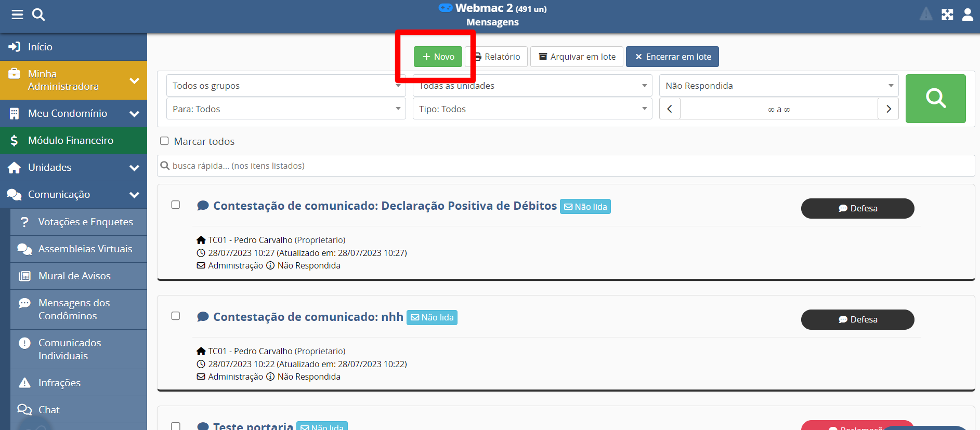Open Mural de Avisos in sidebar
This screenshot has height=430, width=980.
pyautogui.click(x=74, y=276)
